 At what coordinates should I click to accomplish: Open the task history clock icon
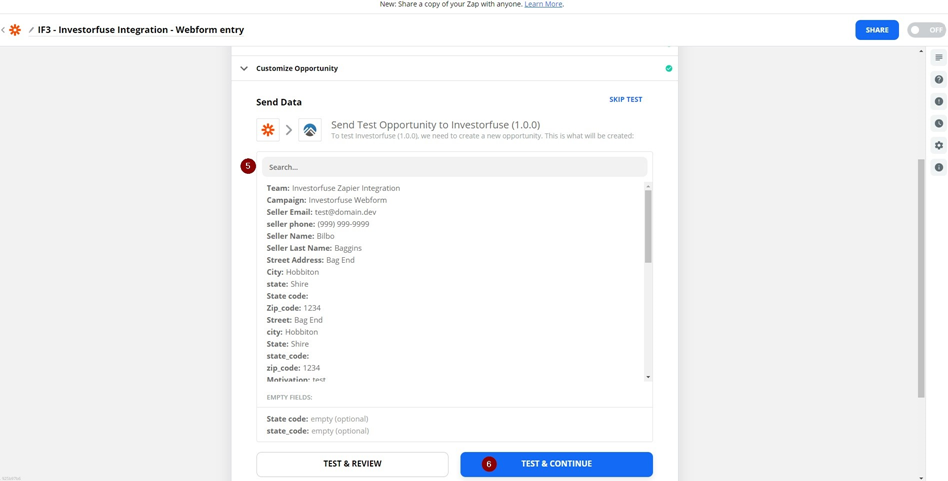(x=939, y=123)
